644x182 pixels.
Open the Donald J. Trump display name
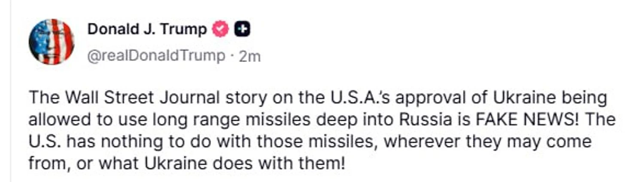[147, 29]
